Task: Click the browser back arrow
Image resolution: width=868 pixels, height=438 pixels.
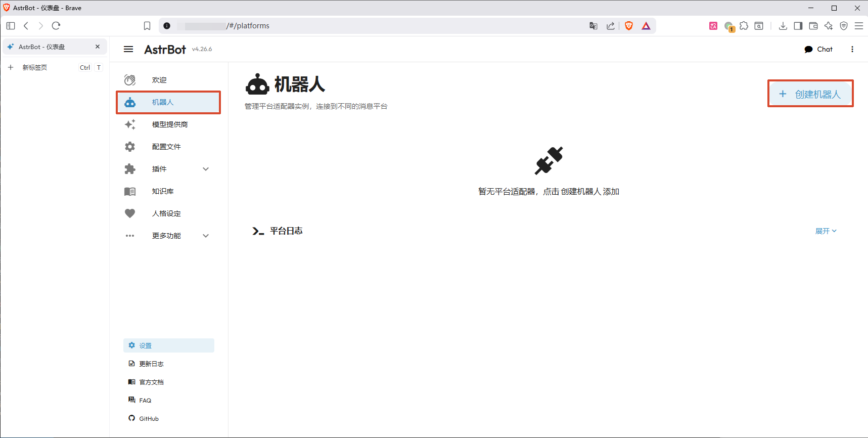Action: click(26, 26)
